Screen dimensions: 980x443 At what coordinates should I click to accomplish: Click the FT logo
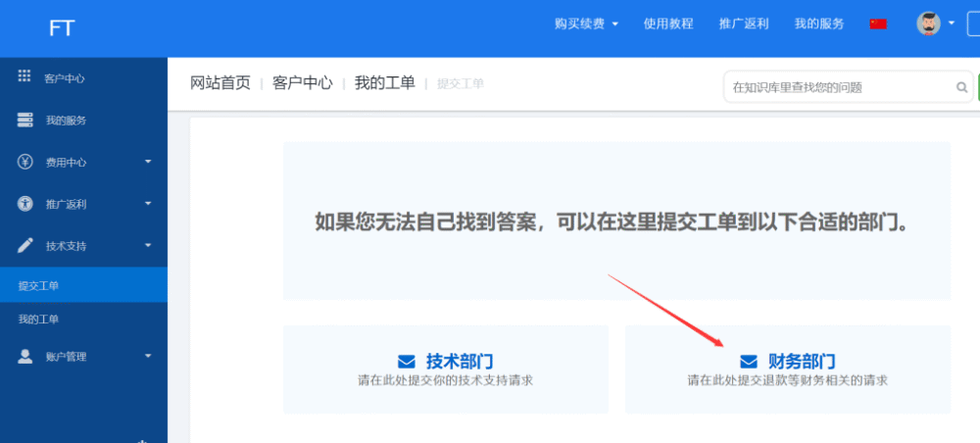(x=62, y=28)
